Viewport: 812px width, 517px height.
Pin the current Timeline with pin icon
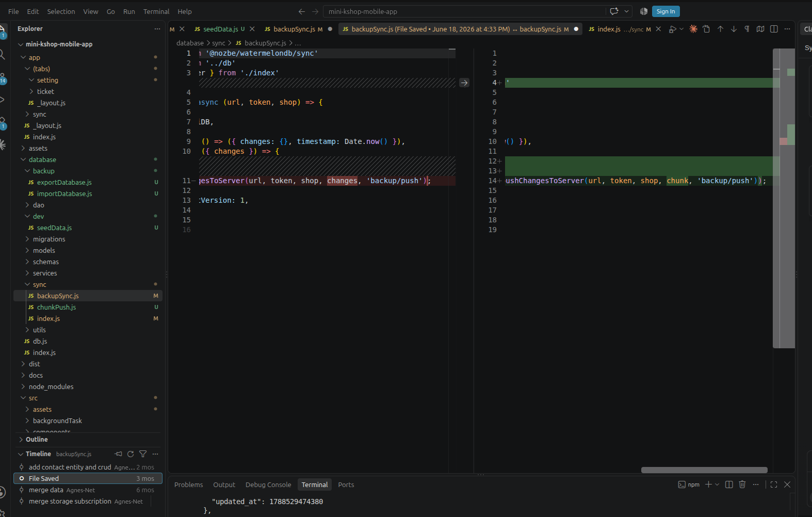coord(118,454)
